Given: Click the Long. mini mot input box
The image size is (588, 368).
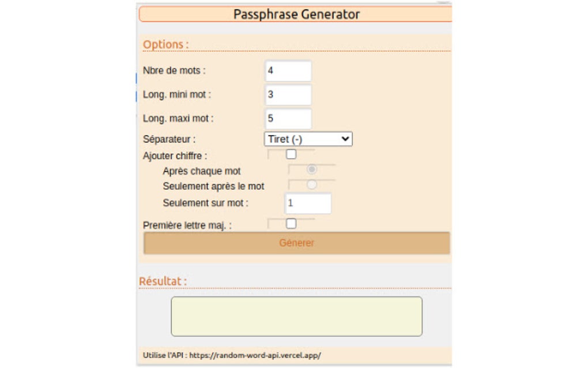Looking at the screenshot, I should pyautogui.click(x=287, y=94).
